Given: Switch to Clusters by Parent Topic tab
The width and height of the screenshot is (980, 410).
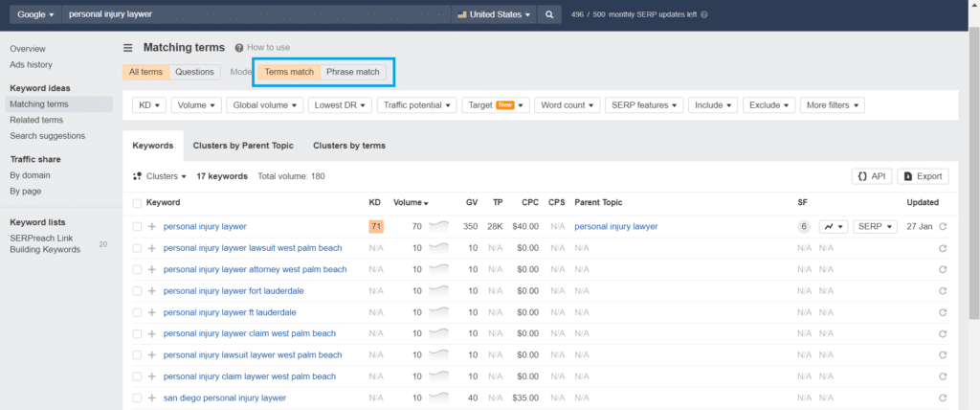Looking at the screenshot, I should (x=243, y=146).
